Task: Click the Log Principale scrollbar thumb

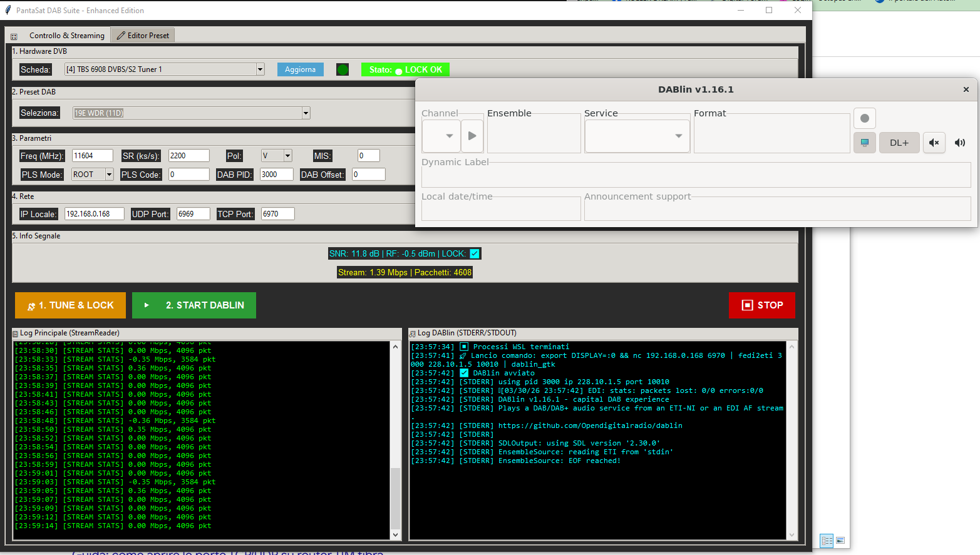Action: pyautogui.click(x=395, y=499)
